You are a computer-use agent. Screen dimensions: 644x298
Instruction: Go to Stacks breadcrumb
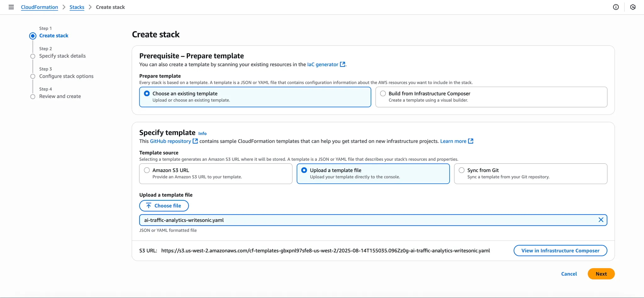(77, 7)
